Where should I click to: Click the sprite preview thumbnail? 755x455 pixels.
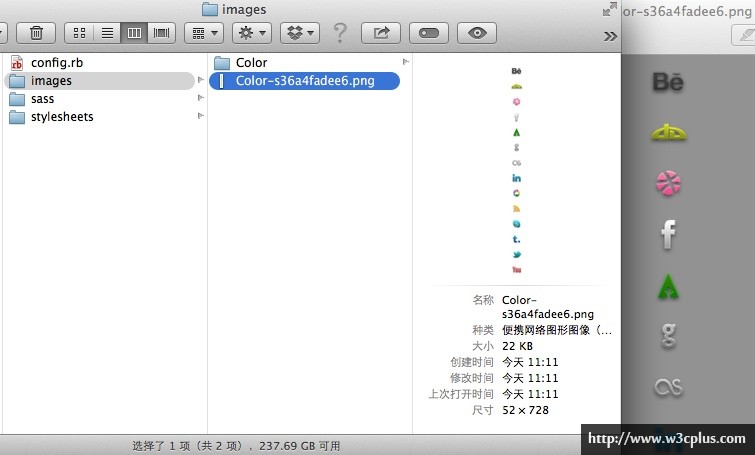(x=516, y=170)
